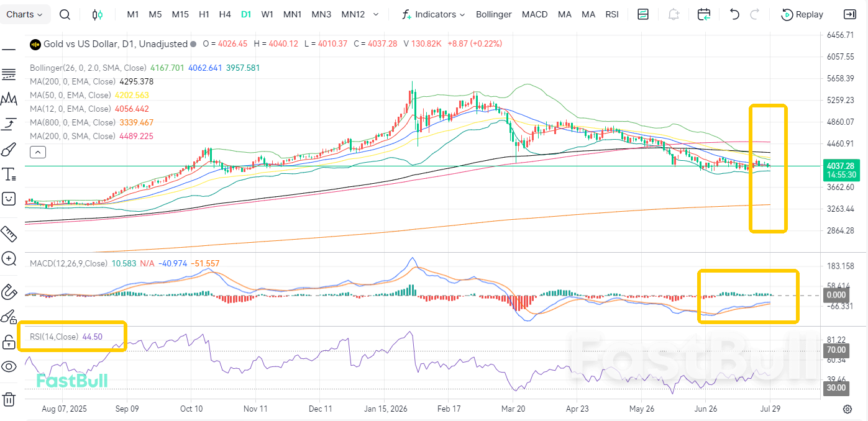Open chart templates layout icon
This screenshot has width=868, height=421.
[643, 14]
